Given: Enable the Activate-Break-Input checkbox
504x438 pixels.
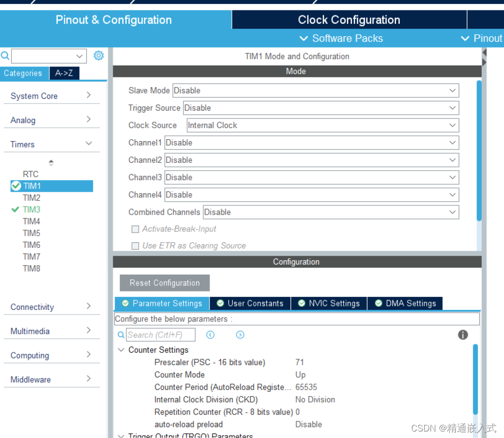Looking at the screenshot, I should [136, 229].
